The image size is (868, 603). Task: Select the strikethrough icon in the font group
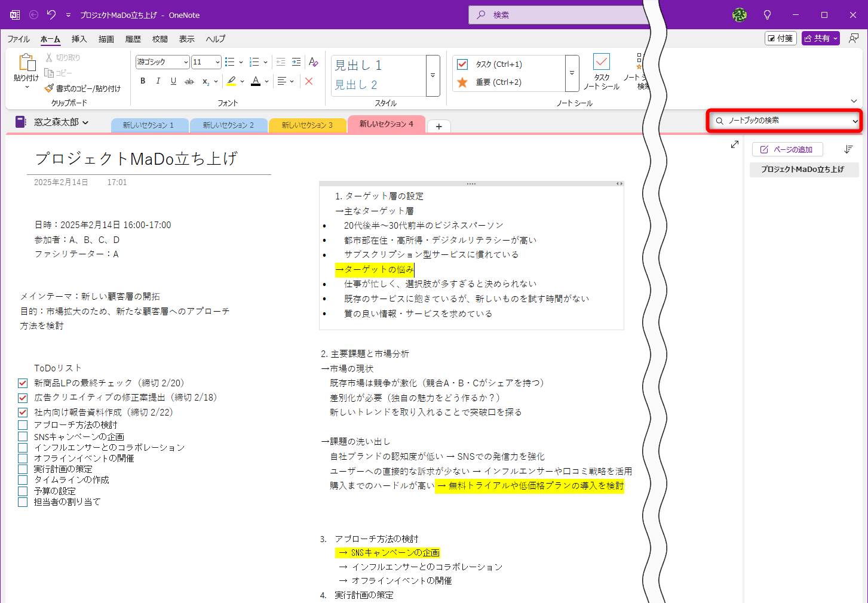(x=189, y=81)
